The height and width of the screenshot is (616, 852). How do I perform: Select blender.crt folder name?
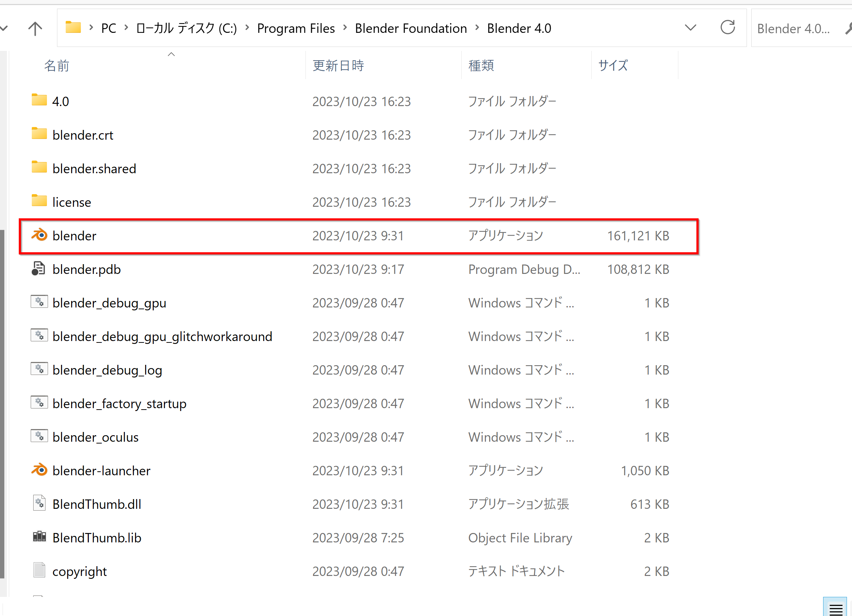pos(83,135)
